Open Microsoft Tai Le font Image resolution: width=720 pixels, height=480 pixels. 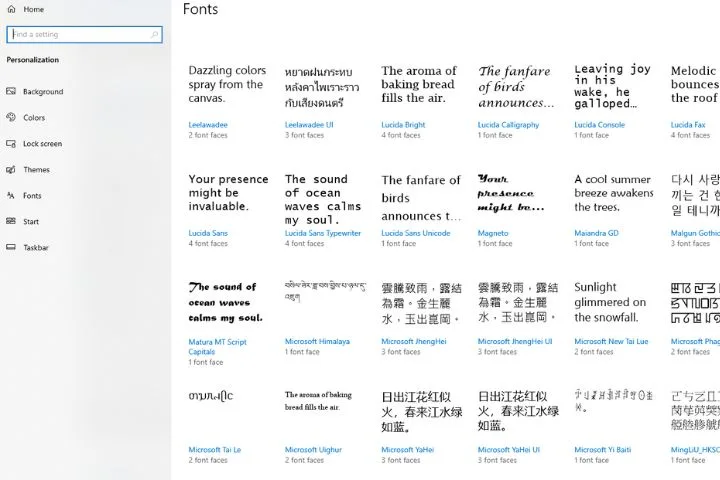[214, 450]
